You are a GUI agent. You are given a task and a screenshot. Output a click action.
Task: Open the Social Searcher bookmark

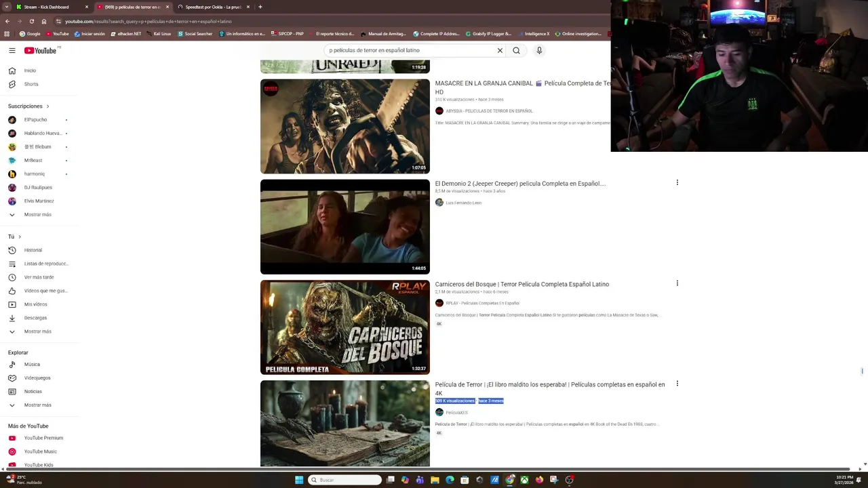click(x=195, y=34)
